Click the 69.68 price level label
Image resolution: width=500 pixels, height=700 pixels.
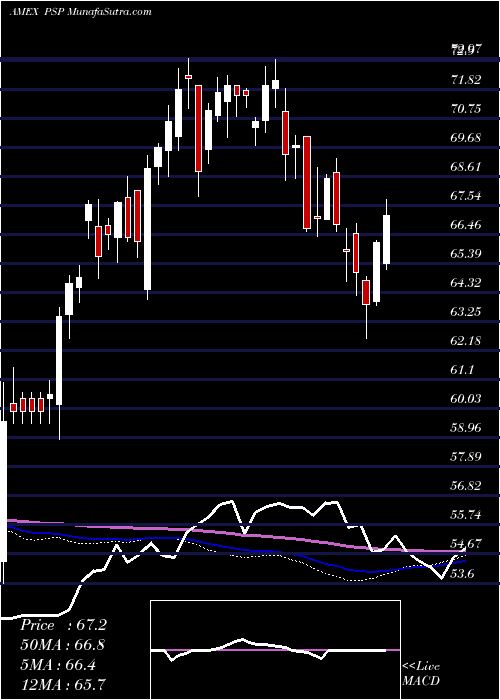pos(466,138)
